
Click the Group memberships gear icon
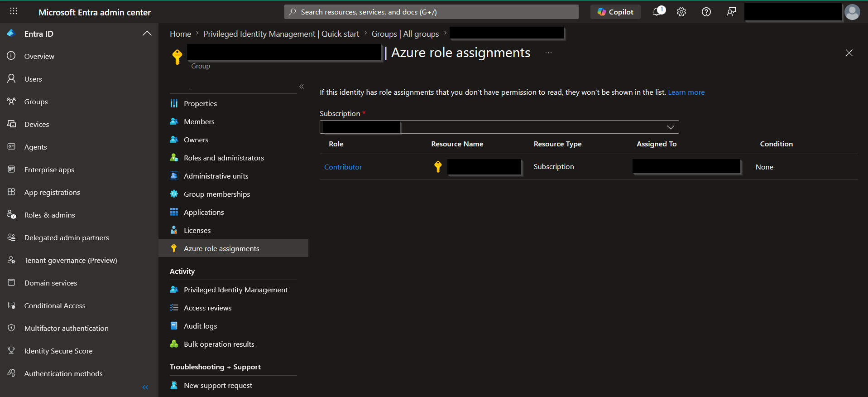point(174,194)
